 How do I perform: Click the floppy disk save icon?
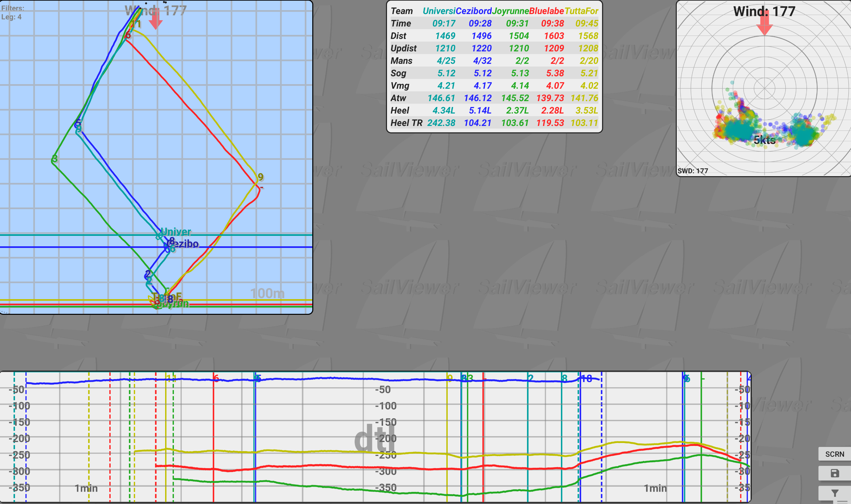point(834,473)
